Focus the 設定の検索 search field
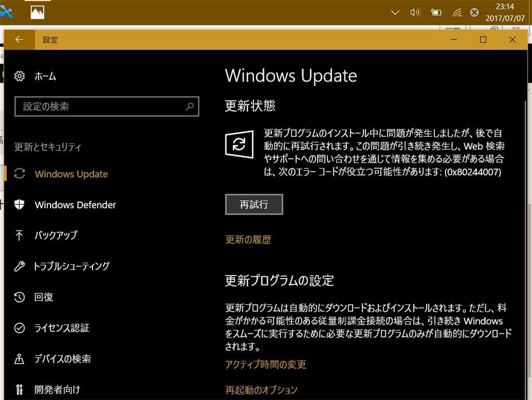Image resolution: width=532 pixels, height=400 pixels. tap(107, 107)
